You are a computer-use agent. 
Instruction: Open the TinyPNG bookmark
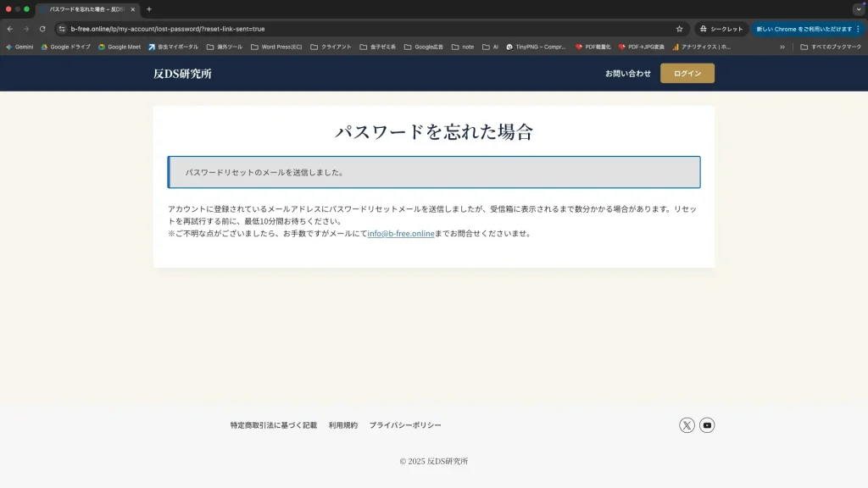pyautogui.click(x=536, y=47)
